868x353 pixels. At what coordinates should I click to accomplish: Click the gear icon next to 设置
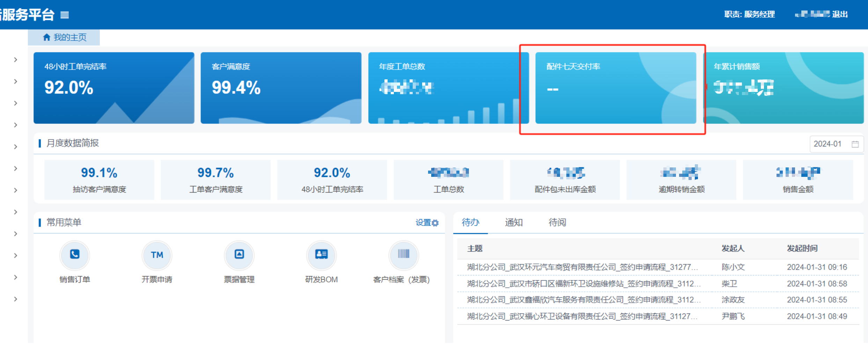435,223
